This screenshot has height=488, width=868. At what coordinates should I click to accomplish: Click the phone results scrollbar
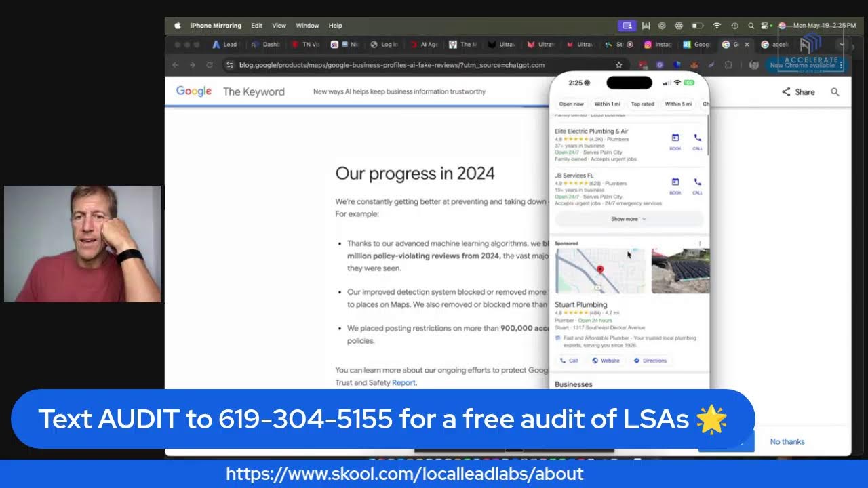click(707, 136)
